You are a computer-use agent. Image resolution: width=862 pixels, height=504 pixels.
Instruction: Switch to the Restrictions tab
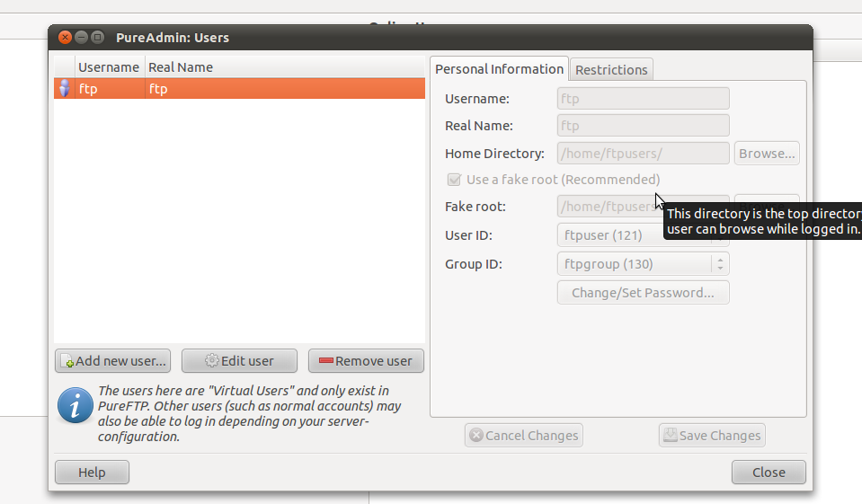611,70
